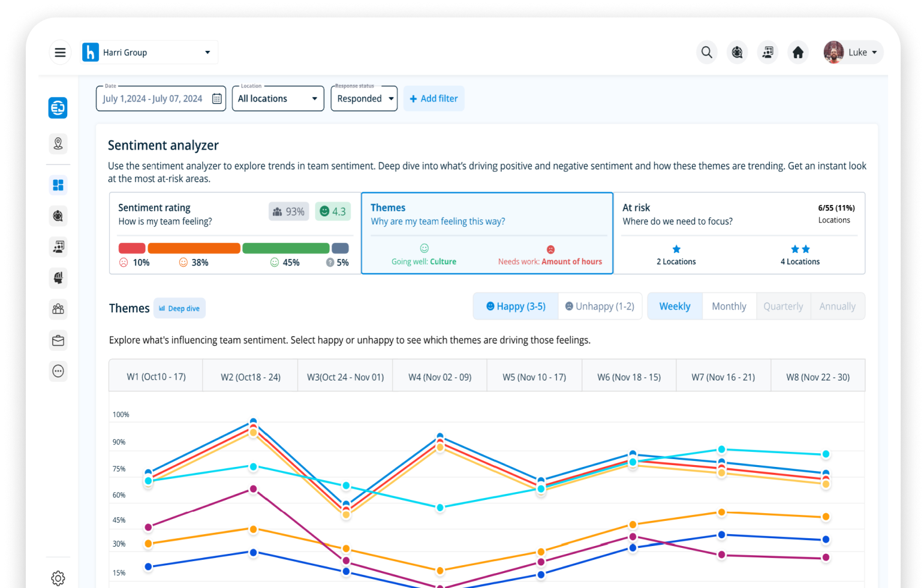Click the briefcase sidebar icon
Image resolution: width=924 pixels, height=588 pixels.
pyautogui.click(x=58, y=340)
